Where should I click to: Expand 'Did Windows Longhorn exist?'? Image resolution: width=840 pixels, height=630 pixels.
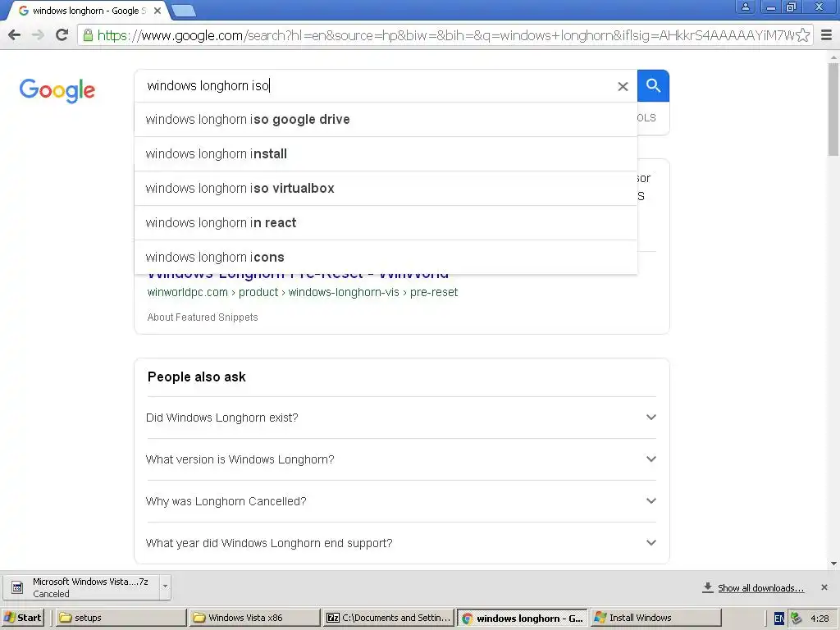tap(401, 418)
